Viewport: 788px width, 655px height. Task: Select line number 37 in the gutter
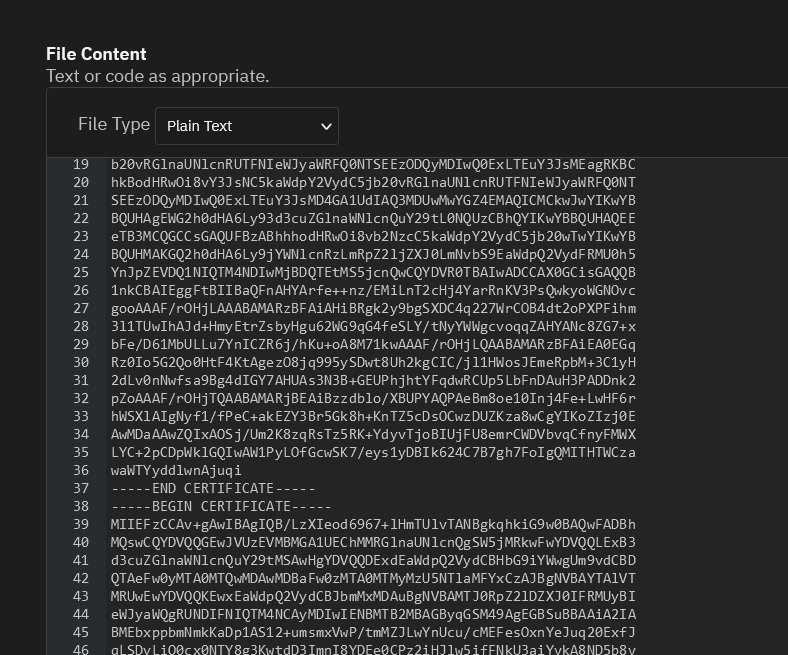coord(81,488)
